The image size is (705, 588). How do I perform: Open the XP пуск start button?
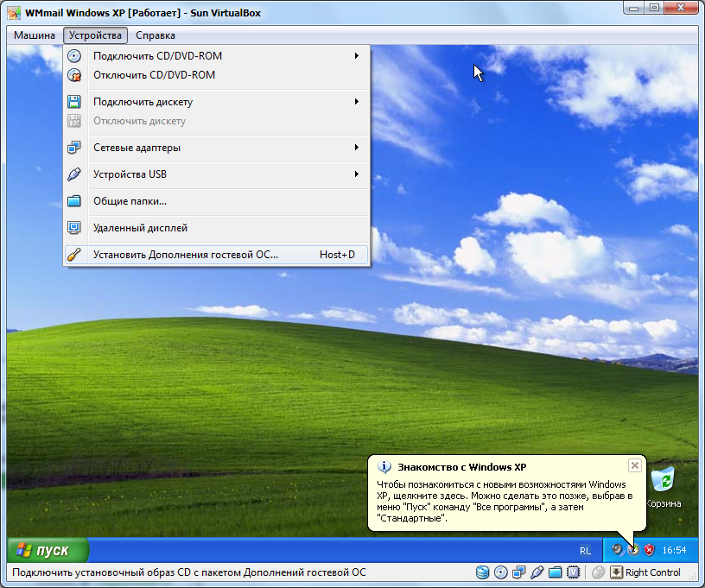48,550
